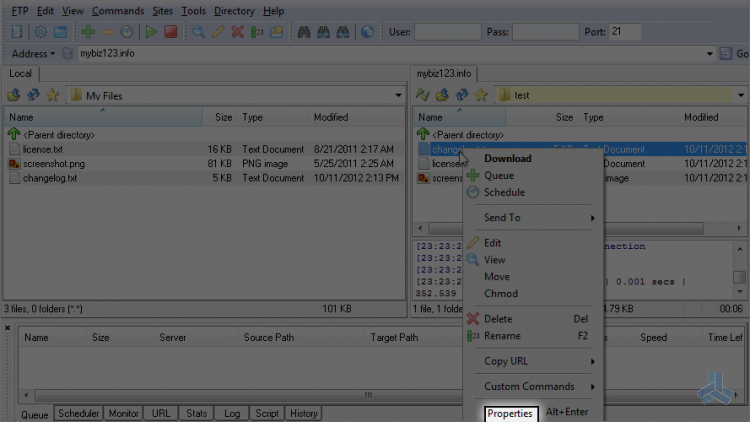Expand the remote test folder dropdown
The height and width of the screenshot is (422, 750).
tap(741, 95)
